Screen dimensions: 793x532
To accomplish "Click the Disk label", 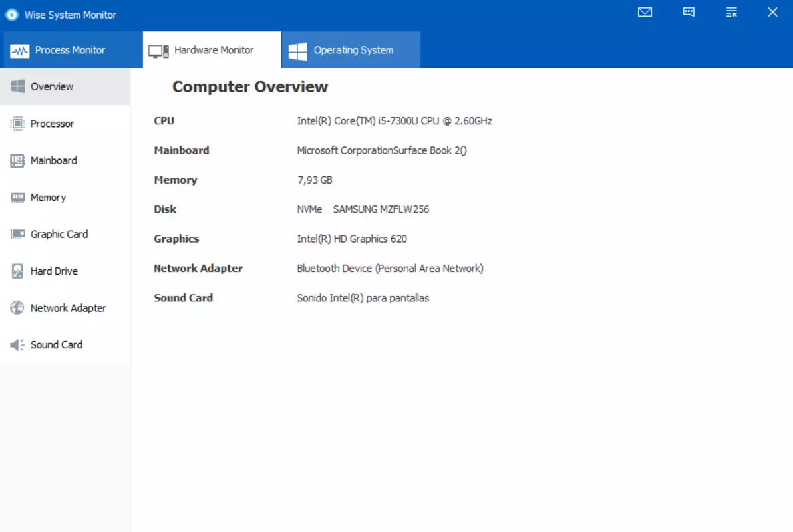I will [x=165, y=209].
